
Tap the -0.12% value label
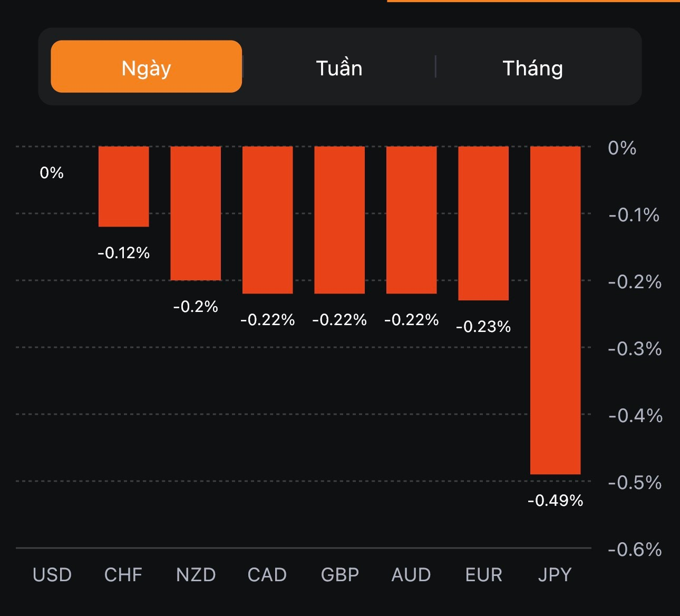click(124, 253)
